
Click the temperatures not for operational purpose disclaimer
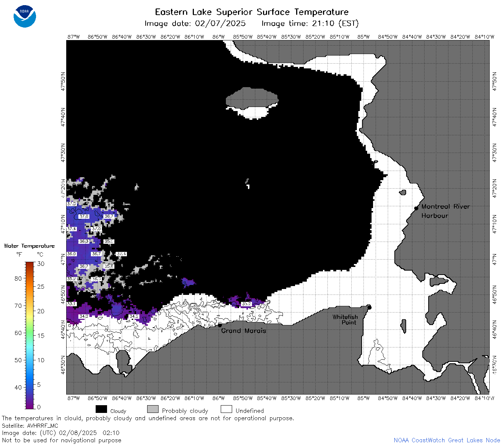[x=148, y=418]
